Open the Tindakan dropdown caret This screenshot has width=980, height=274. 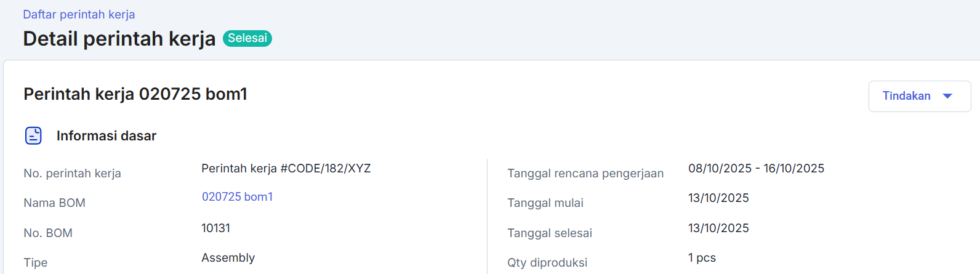[x=947, y=96]
